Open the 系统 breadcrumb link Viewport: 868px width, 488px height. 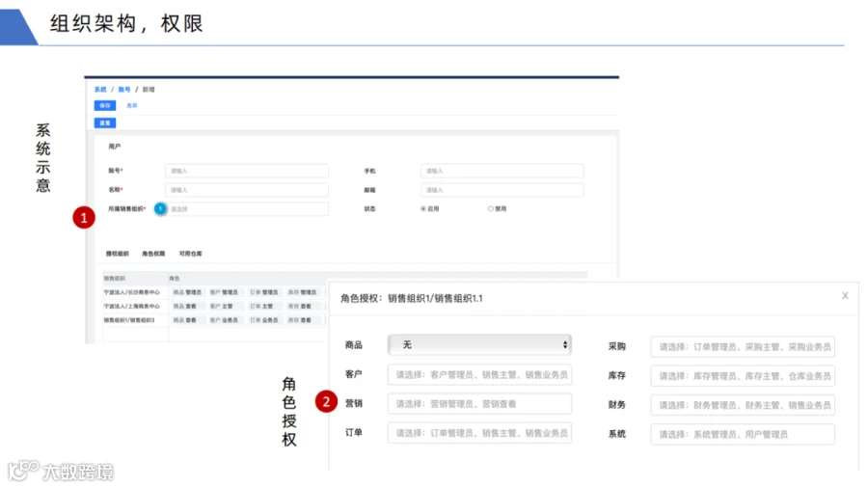(x=100, y=89)
